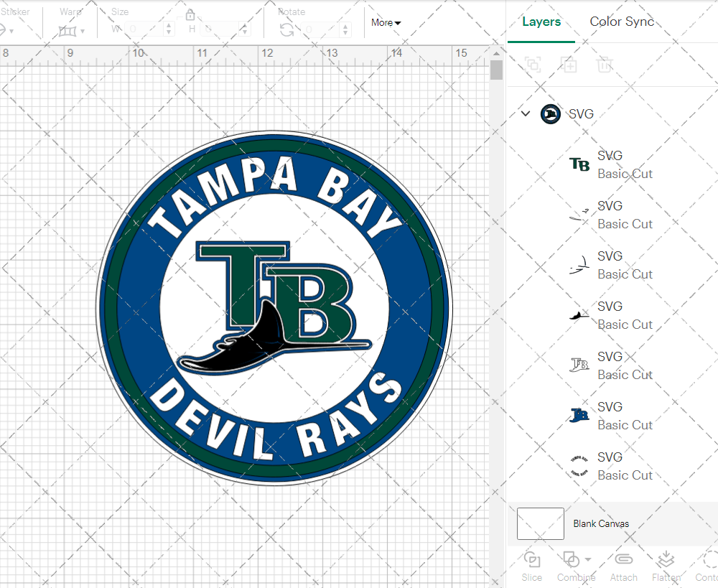The width and height of the screenshot is (718, 588).
Task: Click the Delete trash icon in Layers
Action: 605,65
